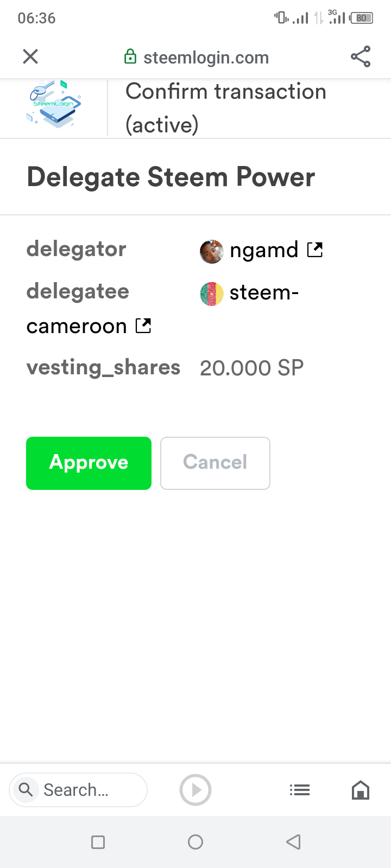Image resolution: width=391 pixels, height=868 pixels.
Task: Open ngamd profile external link icon
Action: 315,250
